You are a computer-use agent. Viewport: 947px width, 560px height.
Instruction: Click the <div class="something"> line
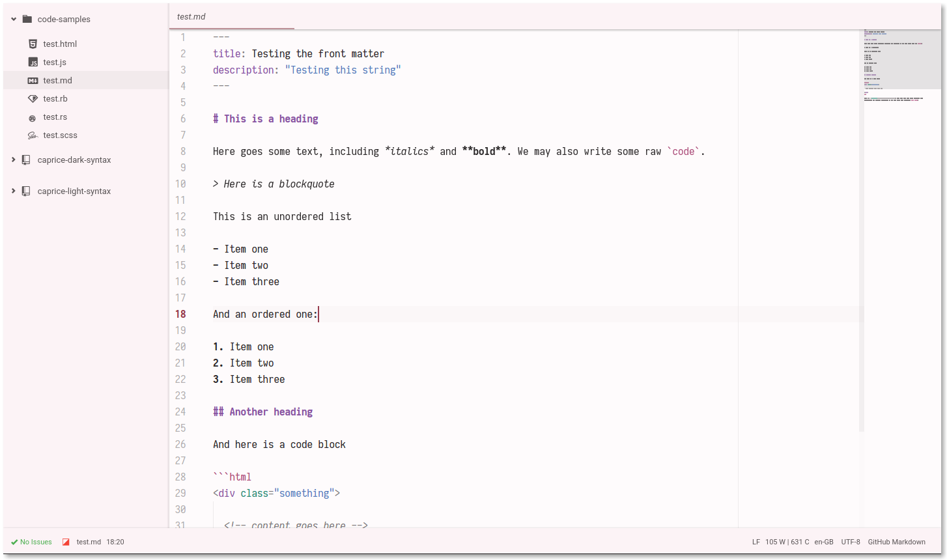click(x=277, y=493)
